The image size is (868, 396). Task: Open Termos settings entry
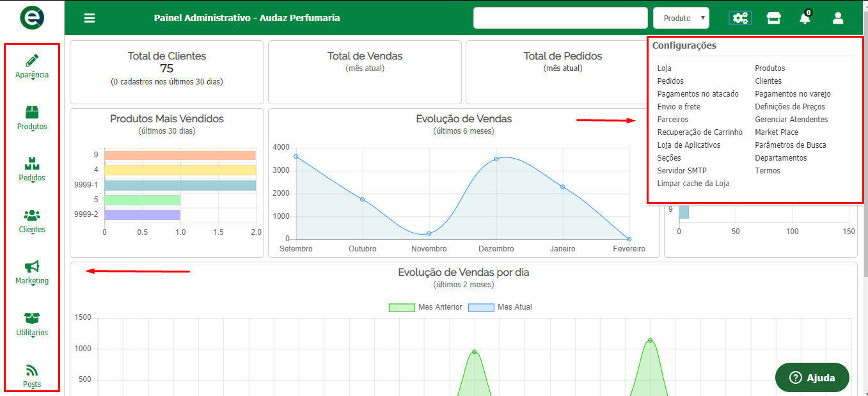click(768, 171)
